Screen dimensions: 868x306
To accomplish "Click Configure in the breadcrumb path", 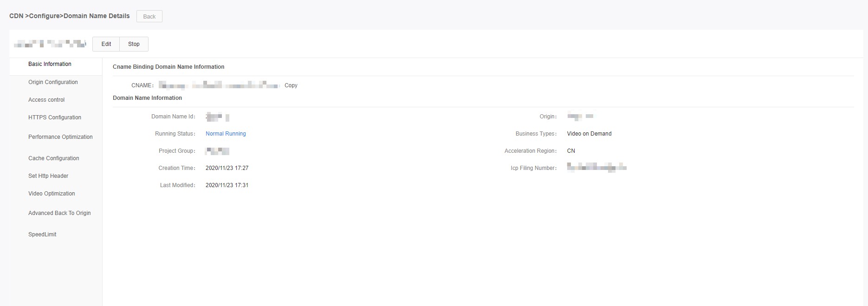I will 45,16.
